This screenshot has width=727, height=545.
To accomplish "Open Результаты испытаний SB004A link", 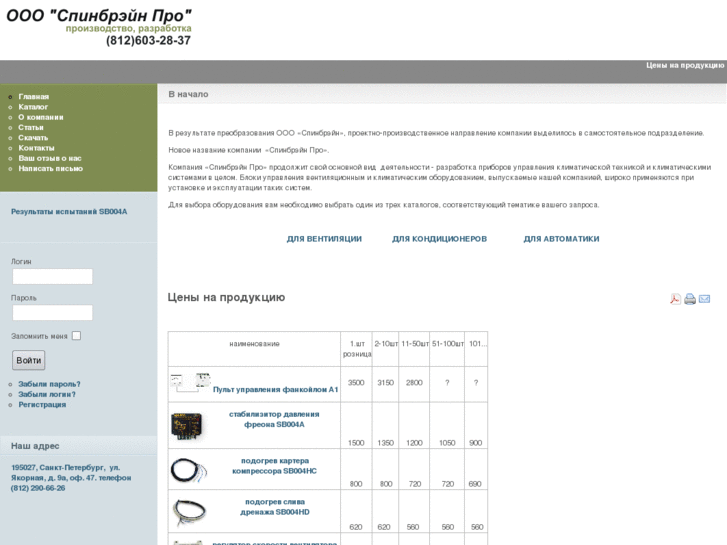I will pyautogui.click(x=69, y=212).
